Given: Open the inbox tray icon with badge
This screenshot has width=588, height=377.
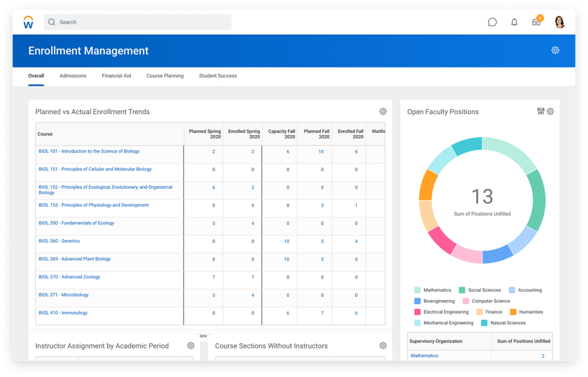Looking at the screenshot, I should 536,22.
